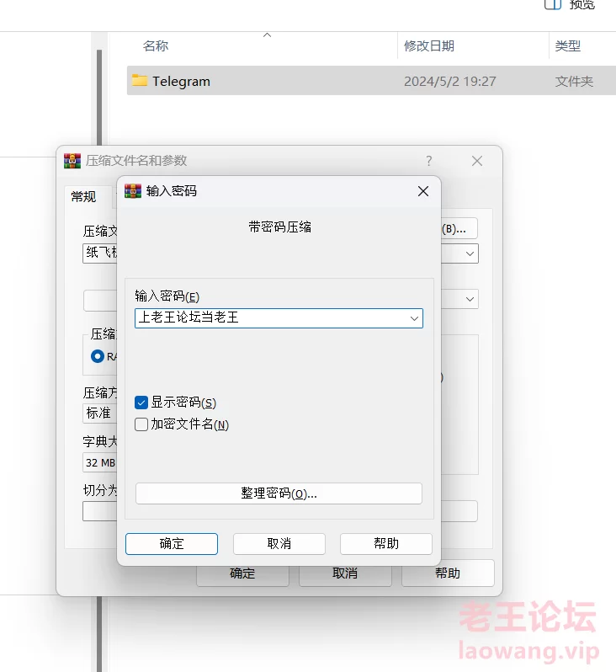Click the browse (B)... button behind the dialog
This screenshot has width=616, height=672.
click(459, 229)
